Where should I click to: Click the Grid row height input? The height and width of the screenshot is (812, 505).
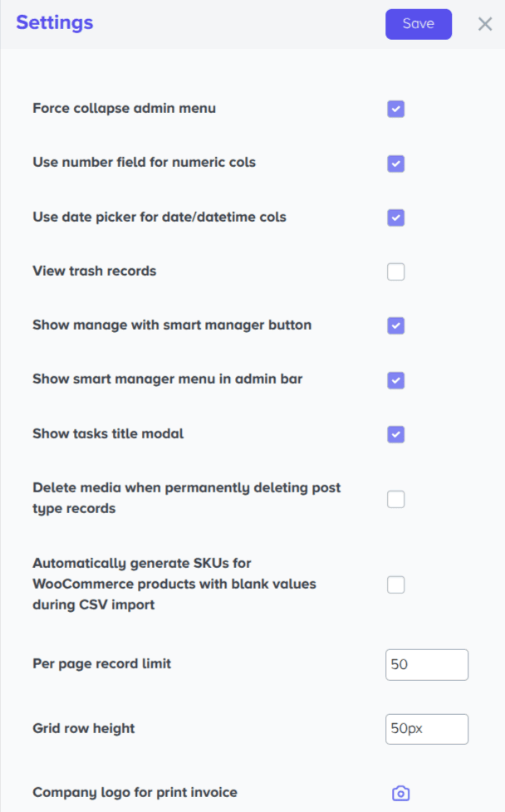pos(427,729)
